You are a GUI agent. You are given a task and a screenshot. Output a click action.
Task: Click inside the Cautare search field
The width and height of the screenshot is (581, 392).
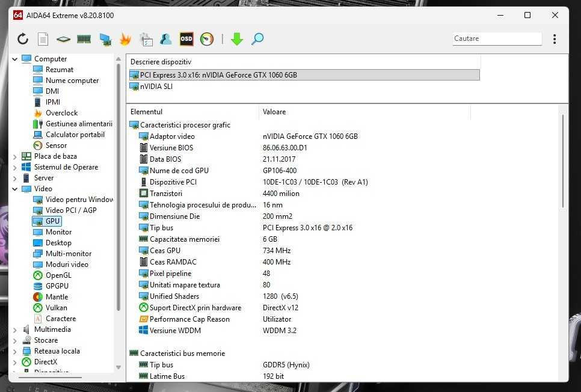click(497, 38)
